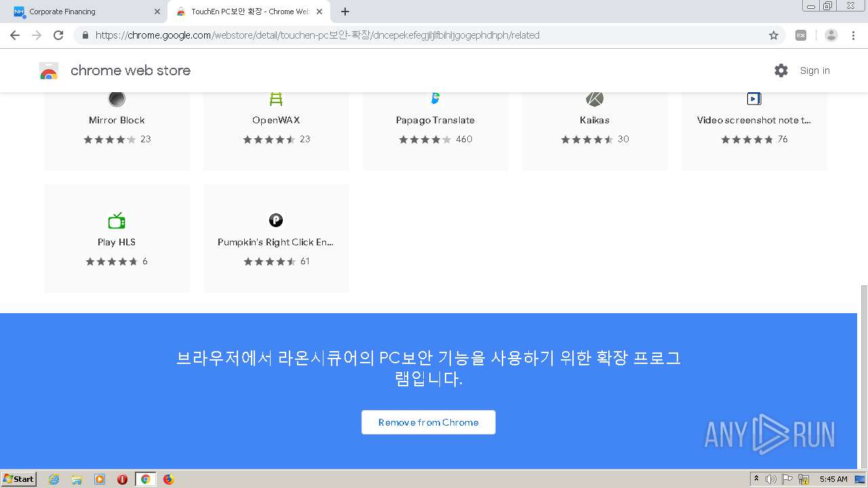Bookmark this page with the star
This screenshot has width=868, height=488.
point(774,35)
